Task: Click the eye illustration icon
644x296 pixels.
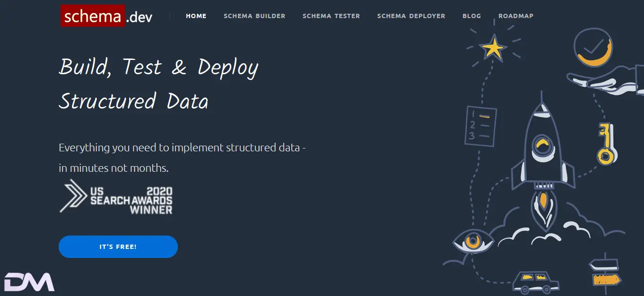Action: pos(472,241)
